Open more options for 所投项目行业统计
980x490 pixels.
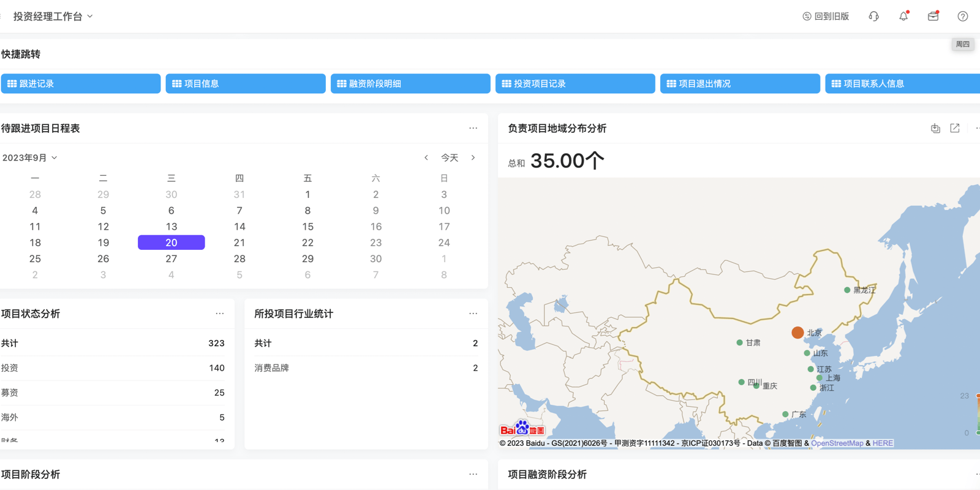coord(473,314)
